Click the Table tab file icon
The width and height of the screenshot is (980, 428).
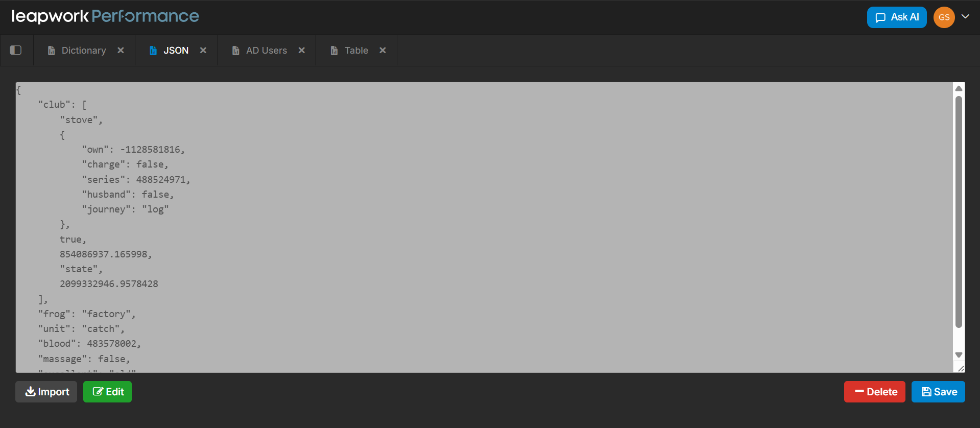pos(334,51)
